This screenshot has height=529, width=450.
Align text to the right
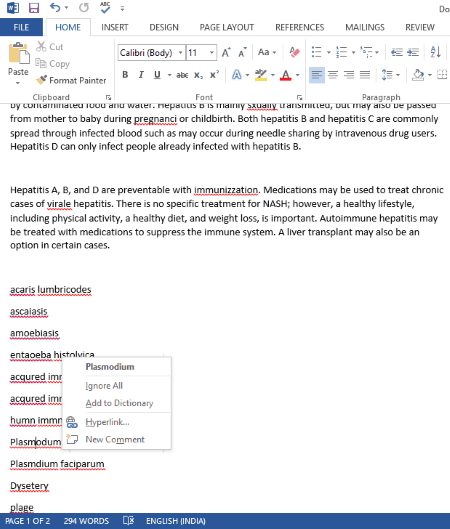(349, 75)
